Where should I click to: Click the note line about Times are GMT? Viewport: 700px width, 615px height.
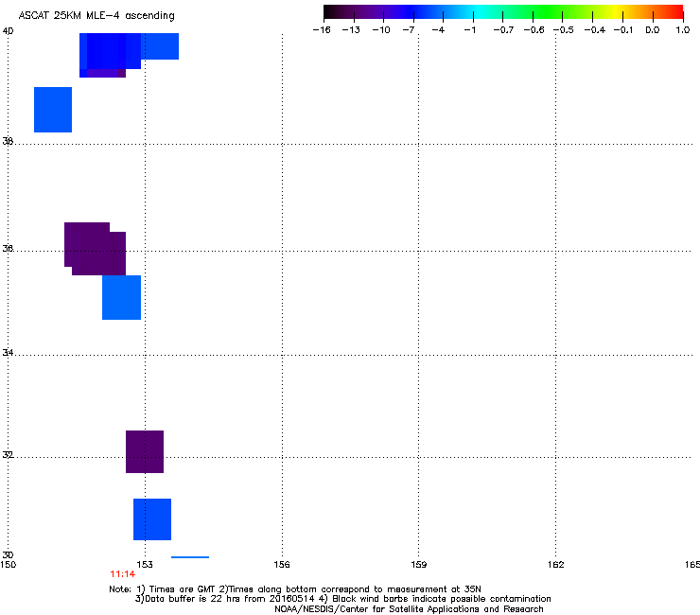pyautogui.click(x=295, y=589)
